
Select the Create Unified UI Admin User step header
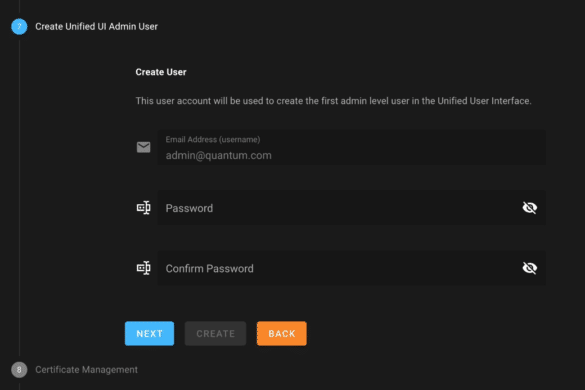point(96,26)
